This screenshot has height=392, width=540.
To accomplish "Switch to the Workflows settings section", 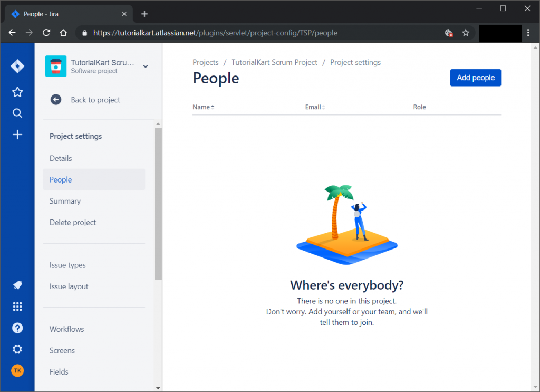I will point(66,329).
